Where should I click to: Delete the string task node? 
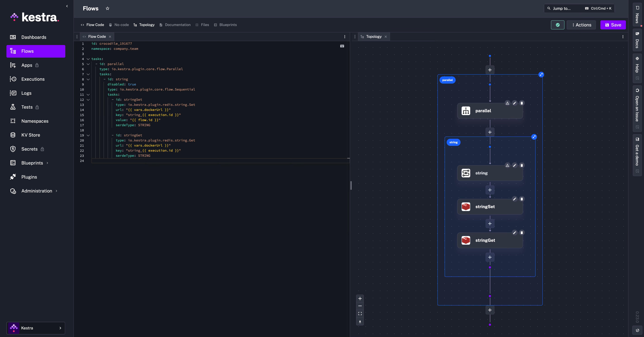point(522,165)
